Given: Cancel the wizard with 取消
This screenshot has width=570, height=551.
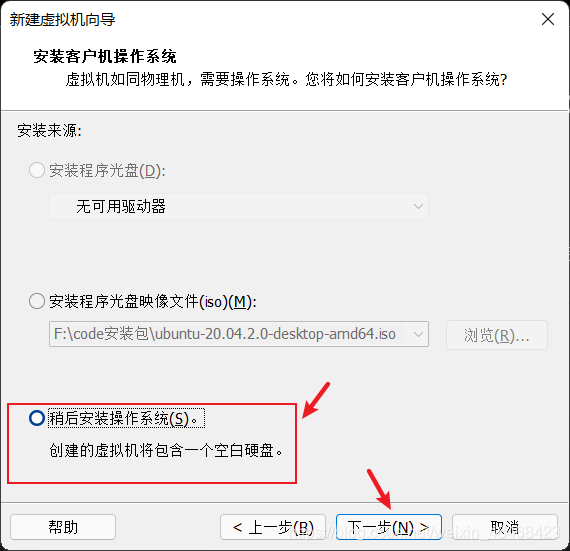Looking at the screenshot, I should (x=505, y=527).
